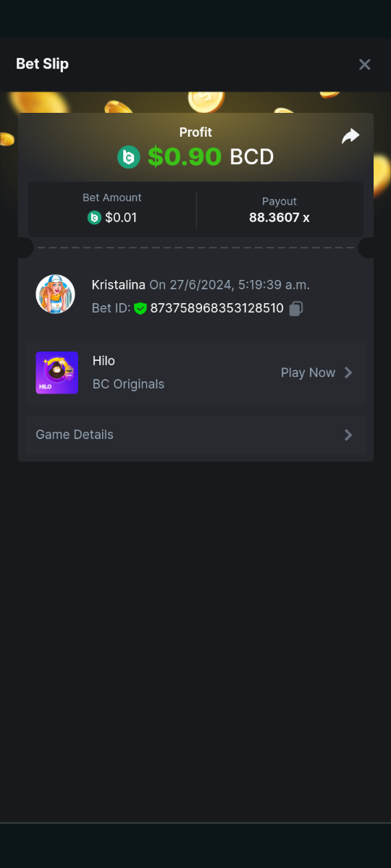
Task: Click the green verified shield icon
Action: [x=140, y=309]
